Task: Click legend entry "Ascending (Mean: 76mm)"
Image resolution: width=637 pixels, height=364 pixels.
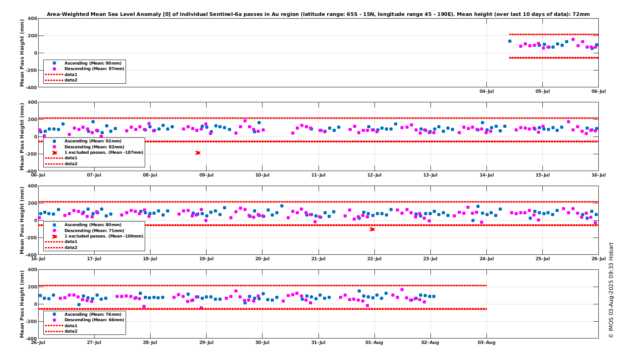Action: click(85, 314)
